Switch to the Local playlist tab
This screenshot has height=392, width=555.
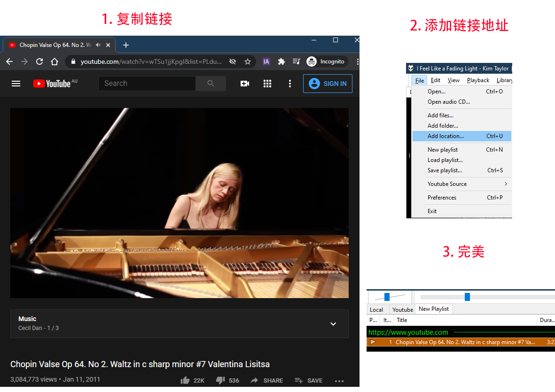[x=377, y=309]
